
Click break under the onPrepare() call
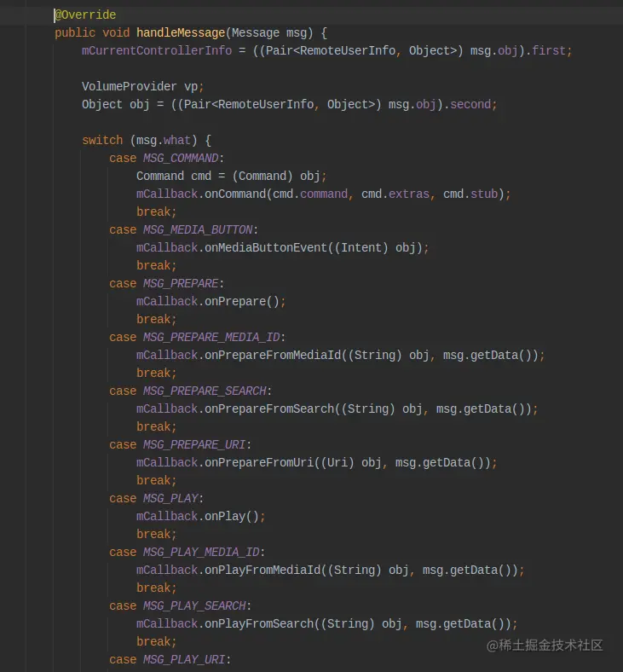156,320
